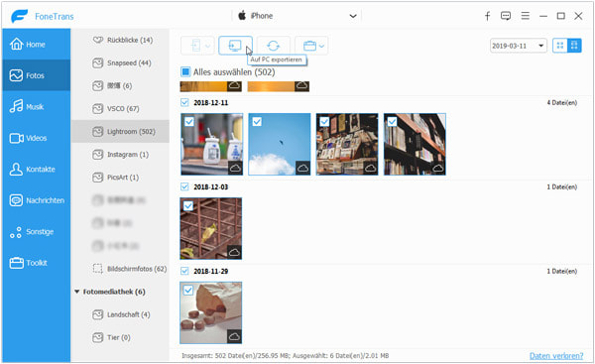
Task: Uncheck the 2018-12-11 date group checkbox
Action: (184, 102)
